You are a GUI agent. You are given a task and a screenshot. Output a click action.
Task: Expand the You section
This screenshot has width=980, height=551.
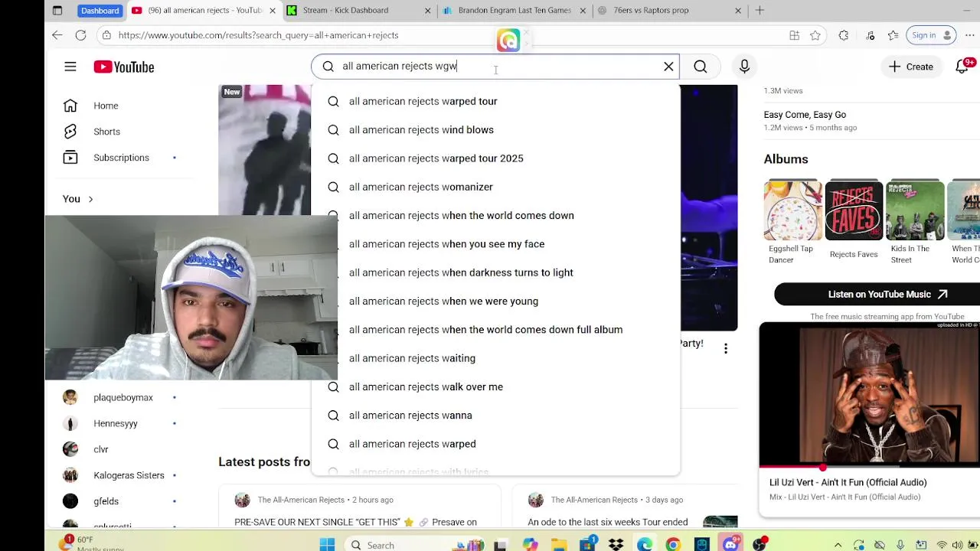(78, 199)
